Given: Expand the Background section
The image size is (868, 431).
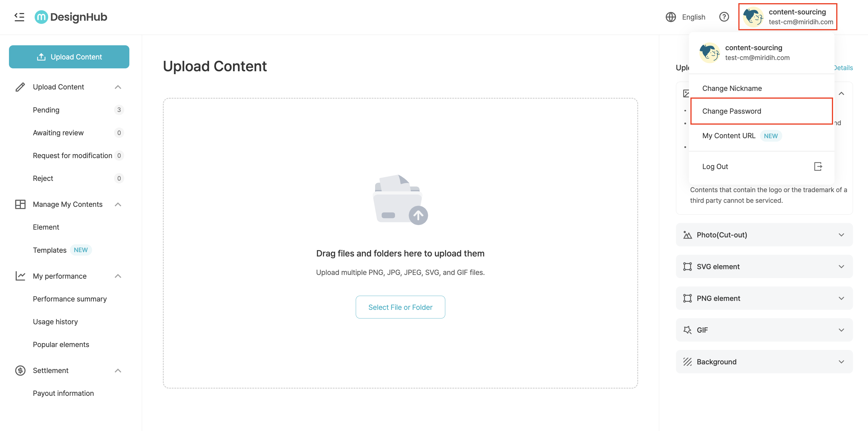Looking at the screenshot, I should click(x=764, y=362).
